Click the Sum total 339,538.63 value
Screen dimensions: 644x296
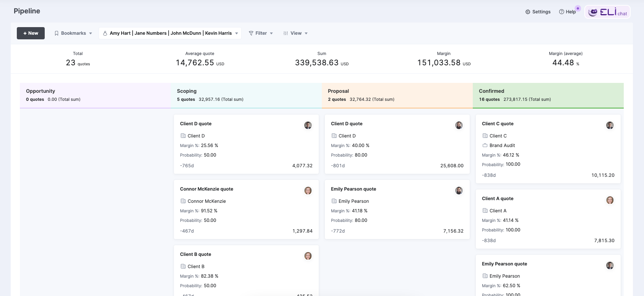[x=317, y=63]
